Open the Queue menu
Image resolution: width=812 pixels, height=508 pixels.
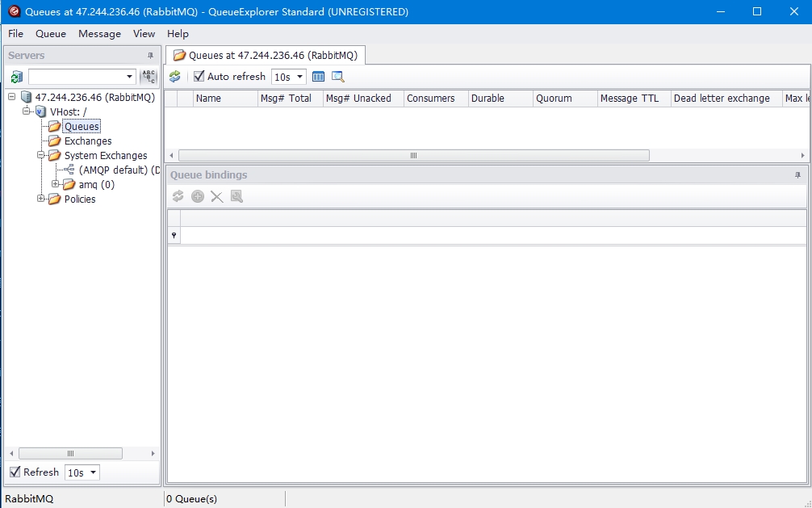(50, 33)
